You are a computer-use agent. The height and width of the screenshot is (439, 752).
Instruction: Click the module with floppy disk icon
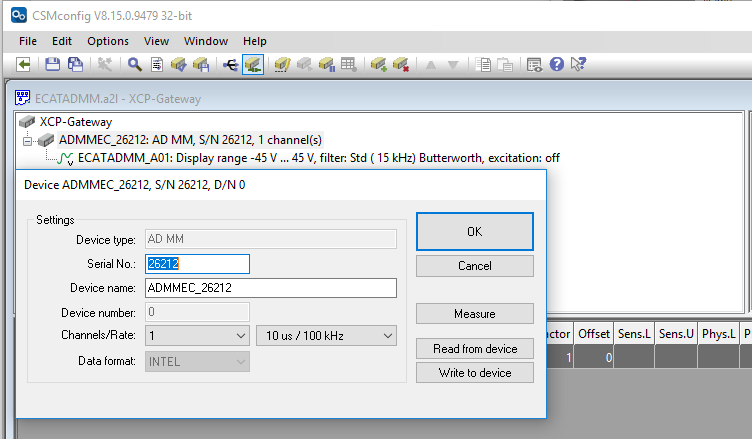pyautogui.click(x=201, y=64)
